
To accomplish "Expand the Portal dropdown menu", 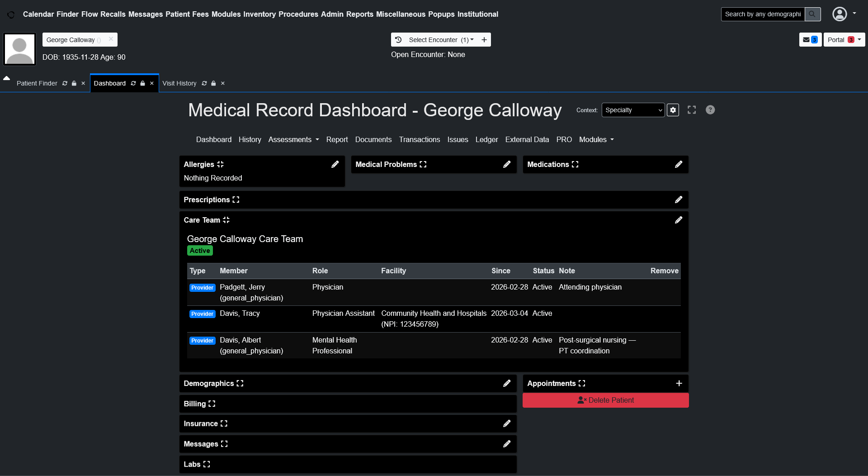I will (844, 40).
